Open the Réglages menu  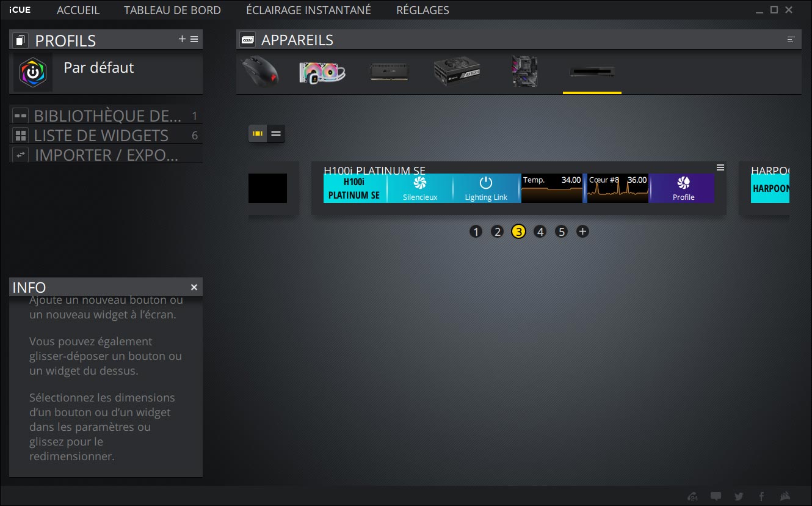pyautogui.click(x=422, y=10)
